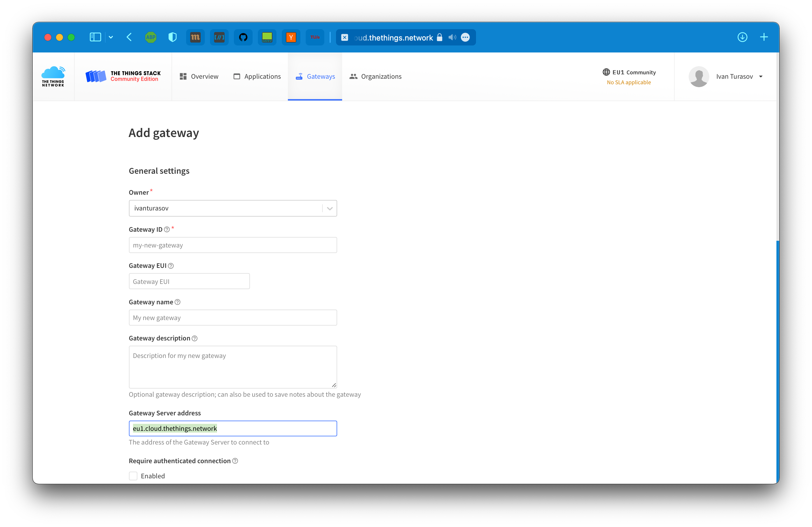Select the Gateways tab
Viewport: 812px width, 527px height.
315,76
